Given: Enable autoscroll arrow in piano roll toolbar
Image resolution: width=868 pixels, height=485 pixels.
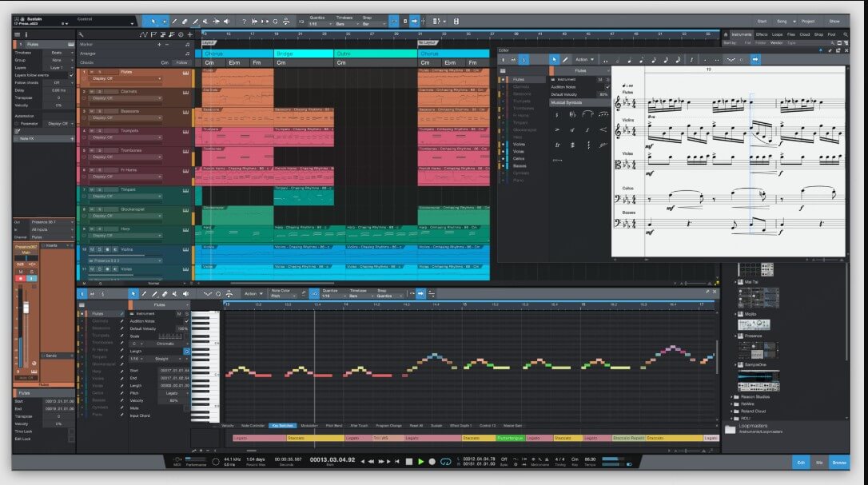Looking at the screenshot, I should point(420,293).
